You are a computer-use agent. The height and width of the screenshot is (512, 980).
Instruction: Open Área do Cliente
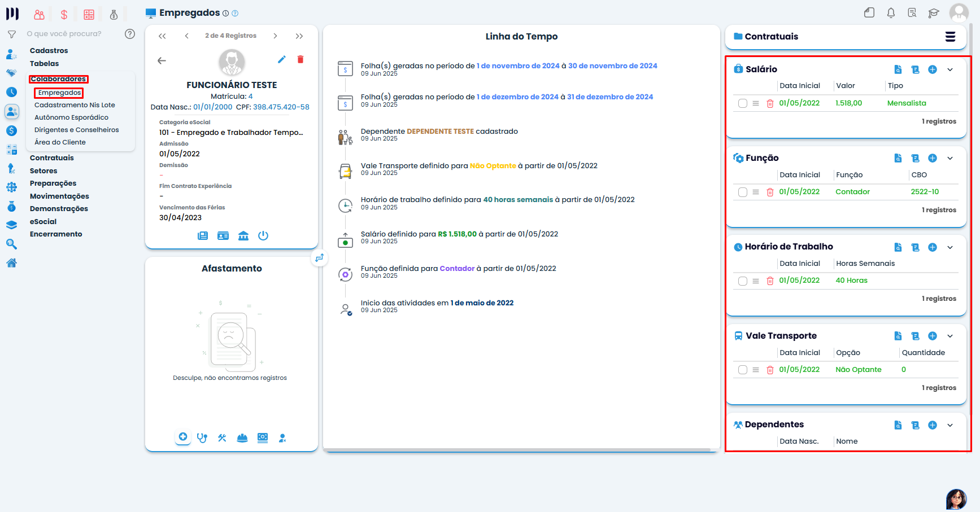tap(60, 142)
